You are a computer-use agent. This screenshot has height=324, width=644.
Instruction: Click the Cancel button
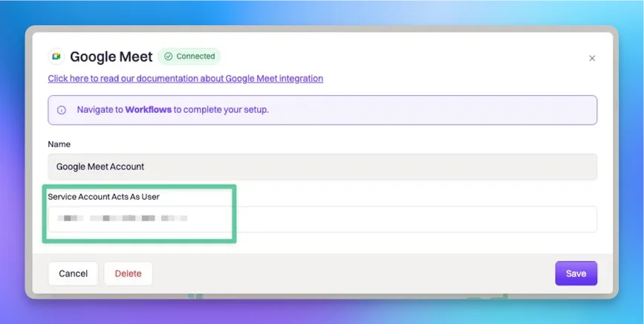click(73, 273)
